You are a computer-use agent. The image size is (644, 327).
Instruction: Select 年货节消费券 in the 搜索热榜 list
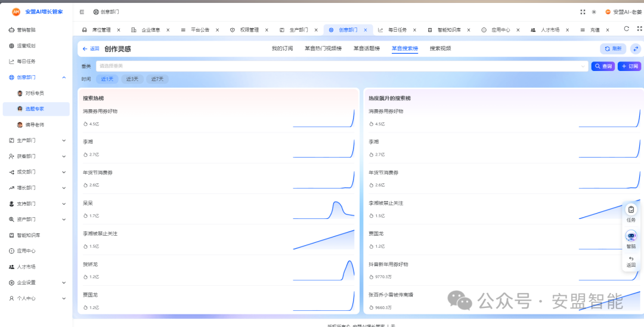coord(98,172)
